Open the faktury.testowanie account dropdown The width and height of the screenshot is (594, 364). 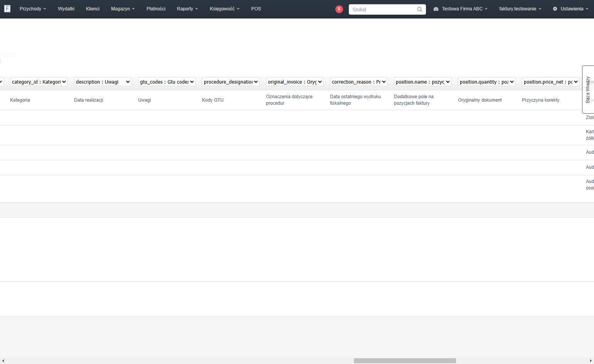pyautogui.click(x=520, y=9)
